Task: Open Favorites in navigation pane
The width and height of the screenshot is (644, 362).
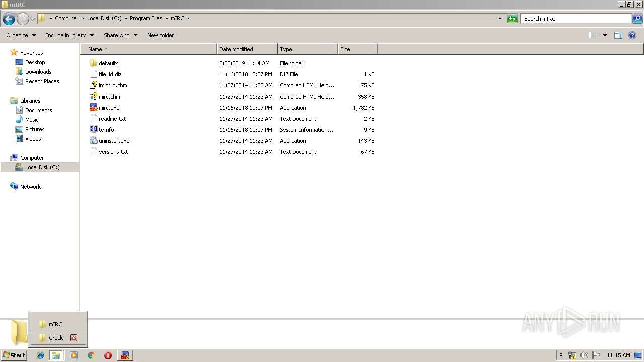Action: (x=31, y=53)
